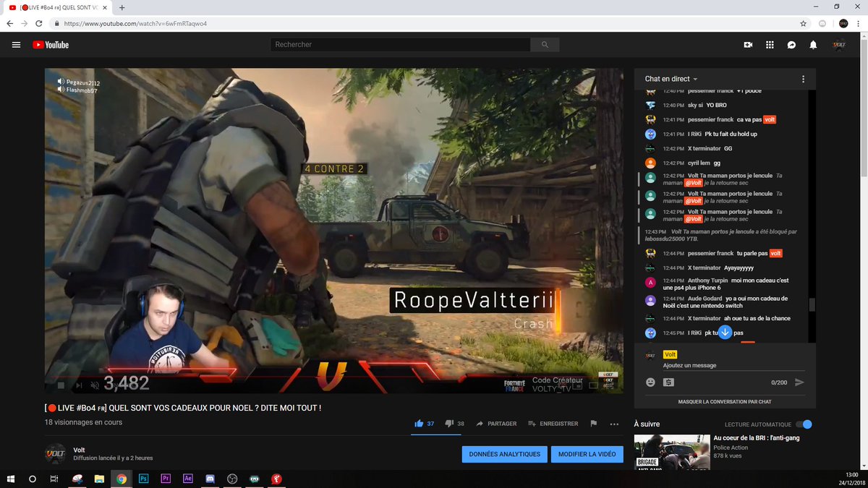Image resolution: width=868 pixels, height=488 pixels.
Task: Send the chat message arrow
Action: coord(799,382)
